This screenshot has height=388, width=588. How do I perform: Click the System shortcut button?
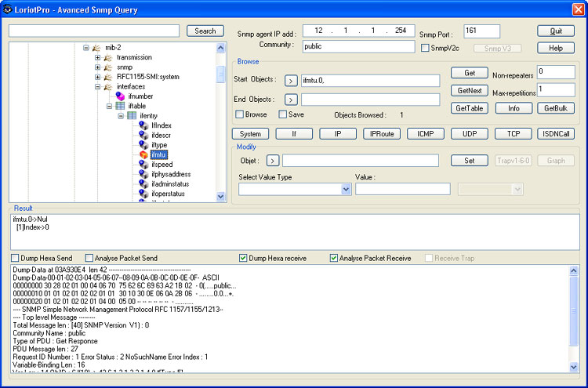250,134
